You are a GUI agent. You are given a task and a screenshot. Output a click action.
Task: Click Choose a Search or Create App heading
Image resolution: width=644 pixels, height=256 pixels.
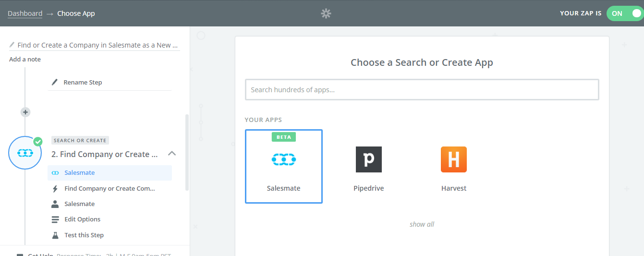[x=422, y=62]
